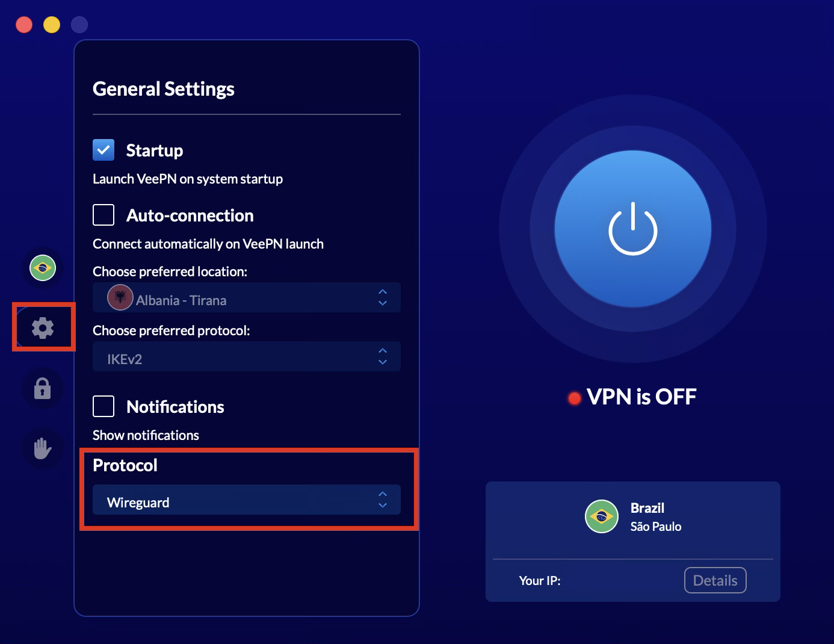834x644 pixels.
Task: Open the IKEv2 preferred protocol dropdown
Action: click(247, 357)
